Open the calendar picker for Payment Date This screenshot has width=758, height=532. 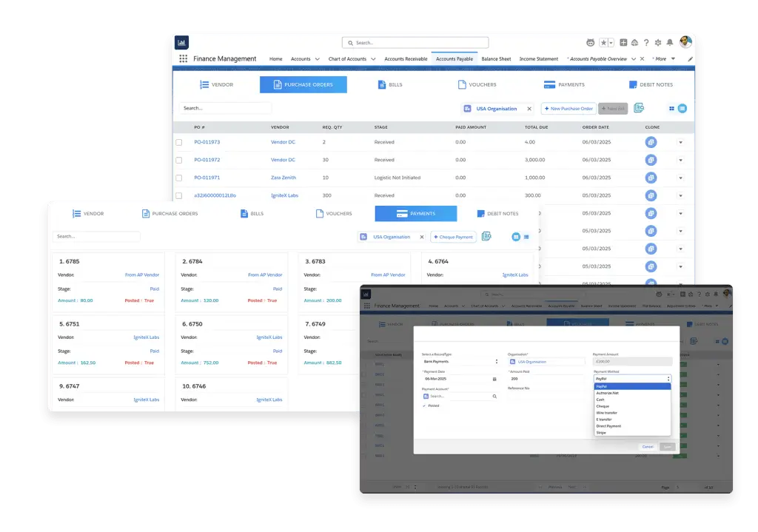tap(494, 380)
